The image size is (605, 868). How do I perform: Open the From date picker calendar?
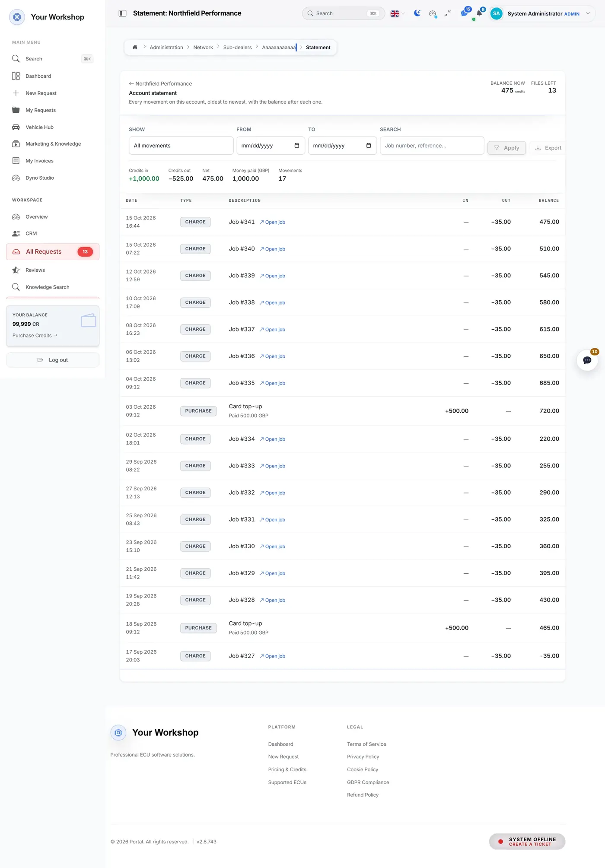297,146
